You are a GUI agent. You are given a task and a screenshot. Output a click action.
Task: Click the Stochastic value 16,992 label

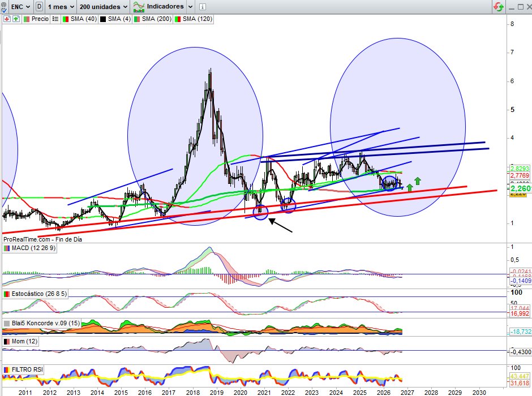click(520, 313)
